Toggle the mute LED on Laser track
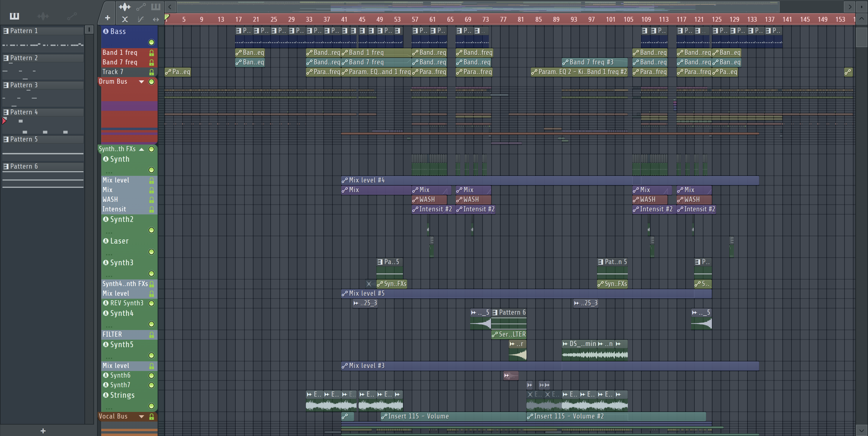The image size is (868, 436). click(152, 252)
